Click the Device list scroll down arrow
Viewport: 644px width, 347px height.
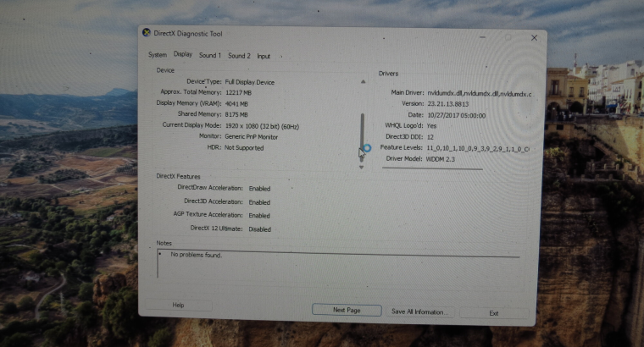(x=362, y=168)
